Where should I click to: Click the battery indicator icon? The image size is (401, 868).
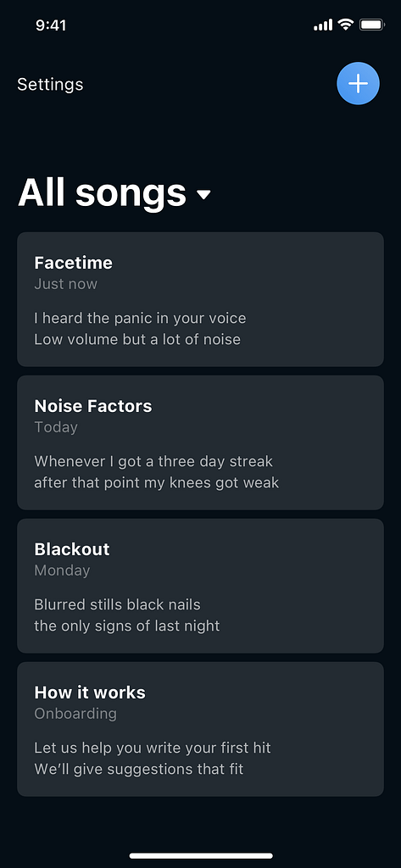coord(371,25)
